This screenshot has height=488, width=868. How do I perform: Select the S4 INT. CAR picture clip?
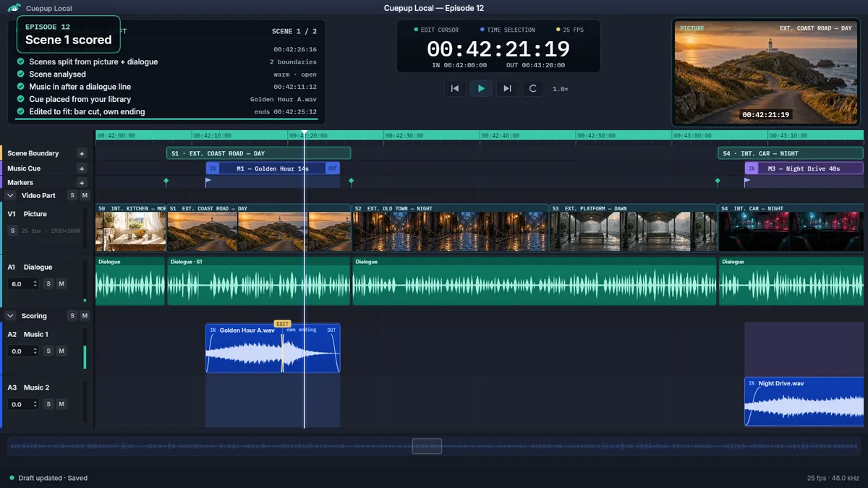tap(791, 228)
